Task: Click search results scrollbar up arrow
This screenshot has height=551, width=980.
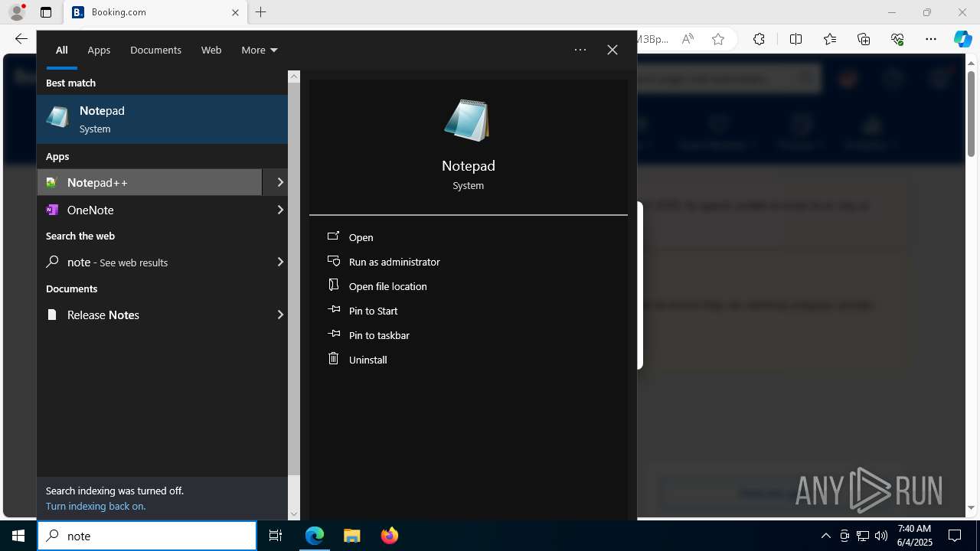Action: click(294, 77)
